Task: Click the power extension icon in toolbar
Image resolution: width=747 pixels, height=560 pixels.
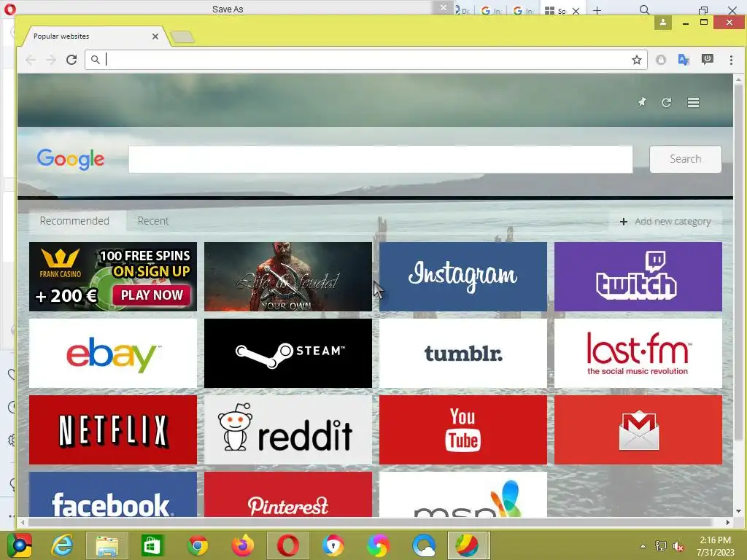Action: [x=707, y=59]
